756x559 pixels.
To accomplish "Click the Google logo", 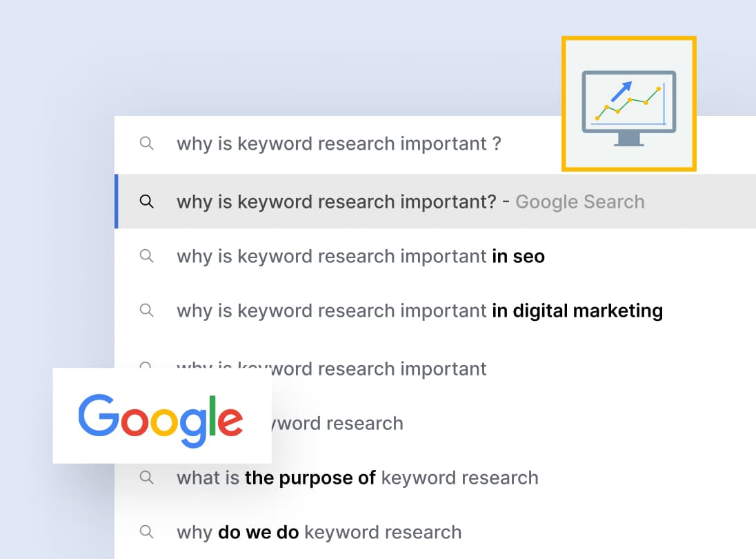I will (161, 416).
